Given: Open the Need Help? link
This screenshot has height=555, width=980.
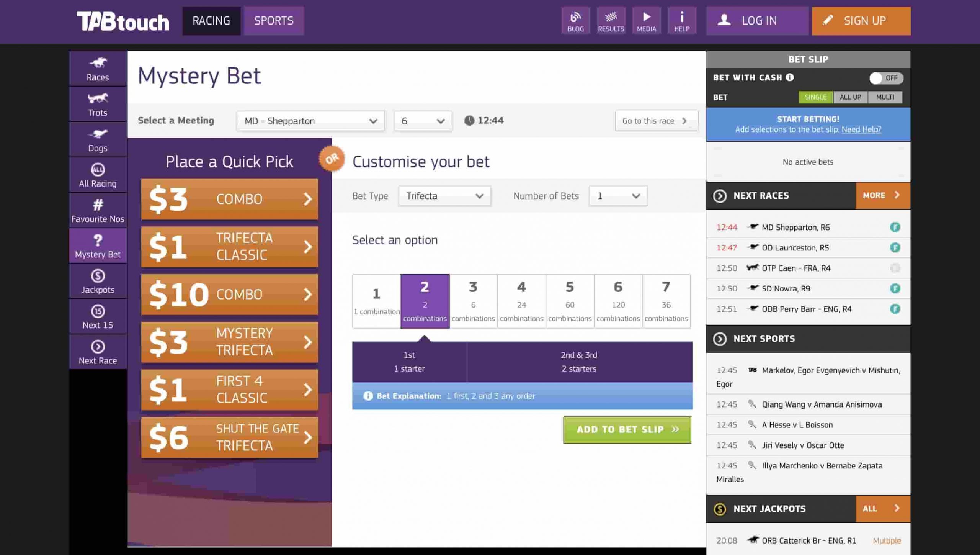Looking at the screenshot, I should (x=861, y=129).
